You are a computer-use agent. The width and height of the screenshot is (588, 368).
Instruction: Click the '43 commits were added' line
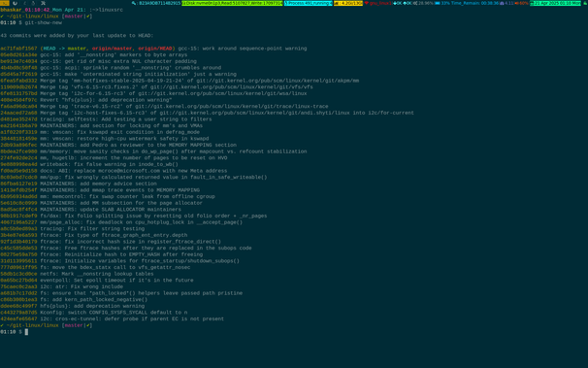pyautogui.click(x=77, y=36)
